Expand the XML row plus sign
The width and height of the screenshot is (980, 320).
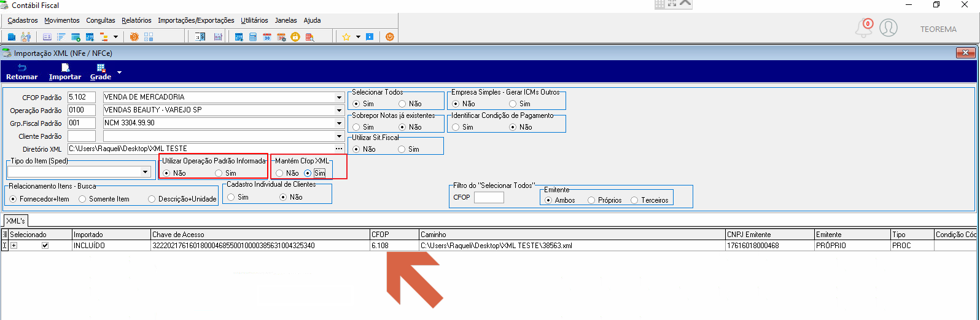tap(14, 246)
